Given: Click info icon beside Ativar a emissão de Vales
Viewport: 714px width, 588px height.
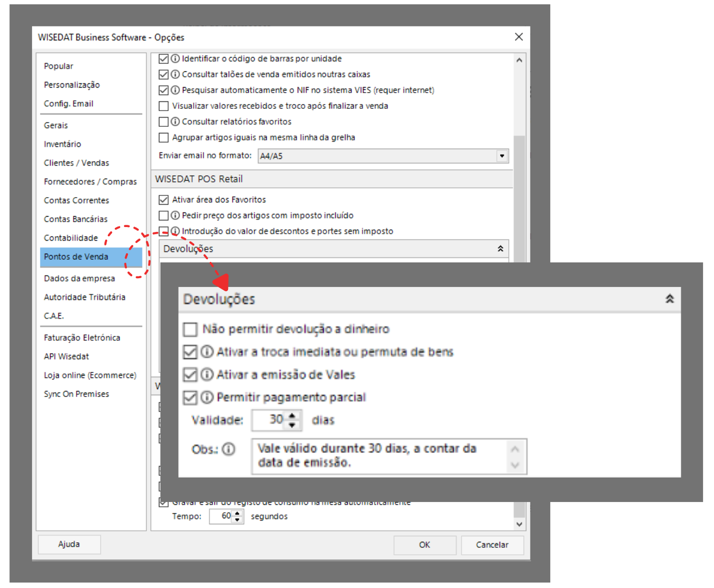Looking at the screenshot, I should (207, 375).
